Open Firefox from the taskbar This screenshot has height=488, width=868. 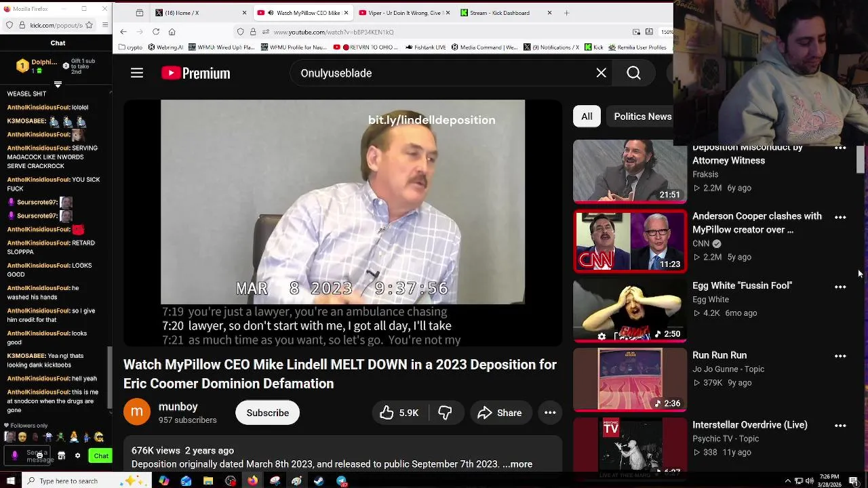253,481
